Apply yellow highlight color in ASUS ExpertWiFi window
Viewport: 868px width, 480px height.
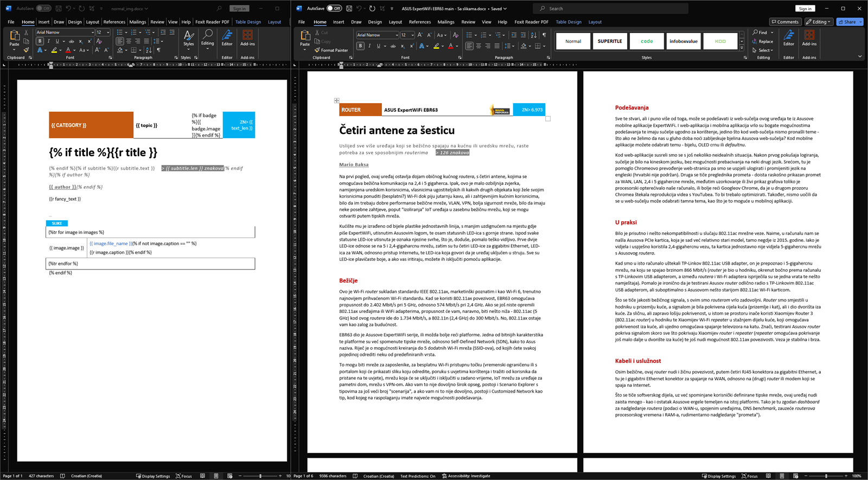(436, 46)
